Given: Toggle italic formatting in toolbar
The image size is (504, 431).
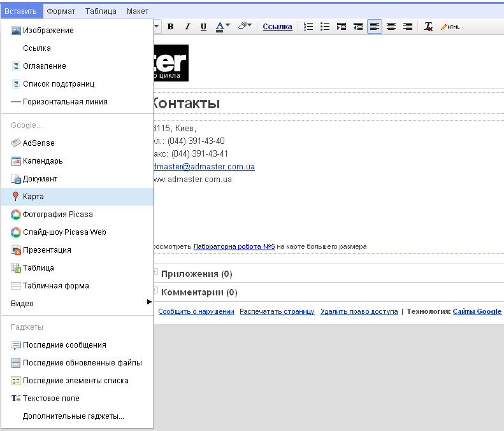Looking at the screenshot, I should [x=187, y=27].
